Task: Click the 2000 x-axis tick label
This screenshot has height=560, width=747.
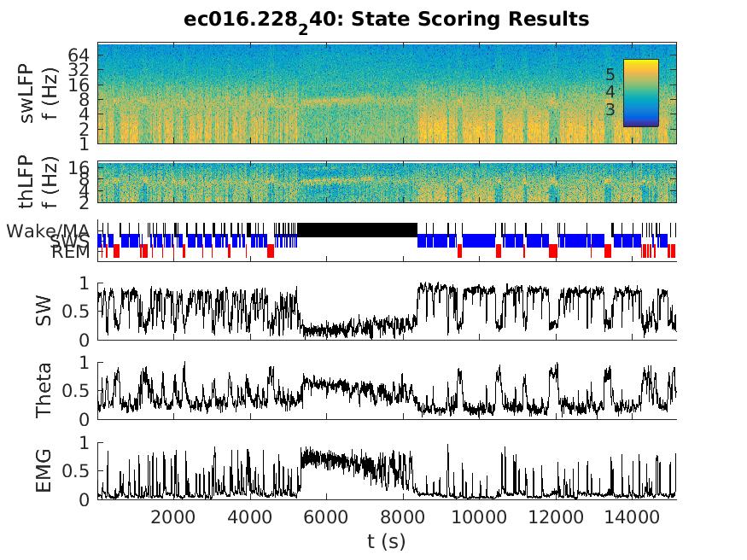Action: click(172, 516)
